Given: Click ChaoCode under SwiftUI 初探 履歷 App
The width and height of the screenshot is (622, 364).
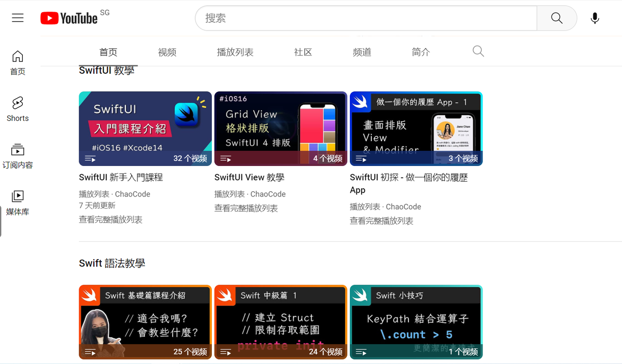Looking at the screenshot, I should (x=404, y=207).
